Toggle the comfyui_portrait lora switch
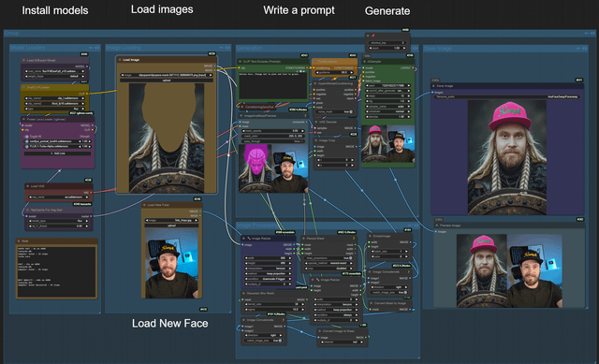The image size is (599, 364). click(x=27, y=141)
